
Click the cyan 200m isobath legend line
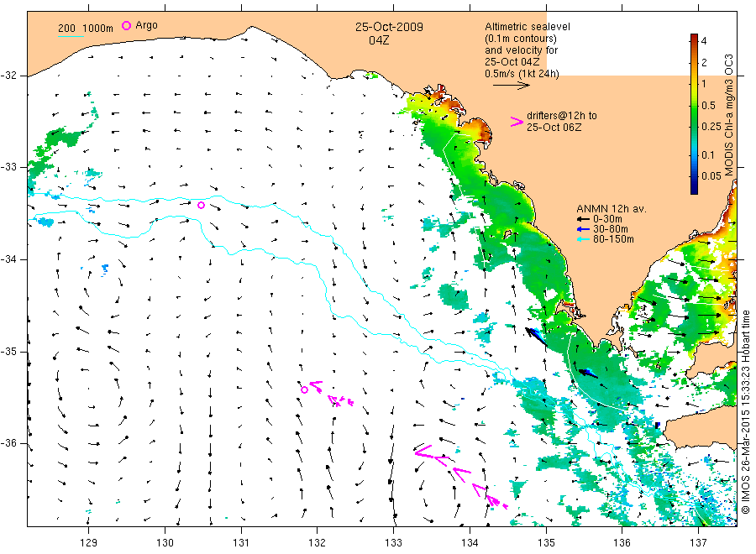pos(71,36)
